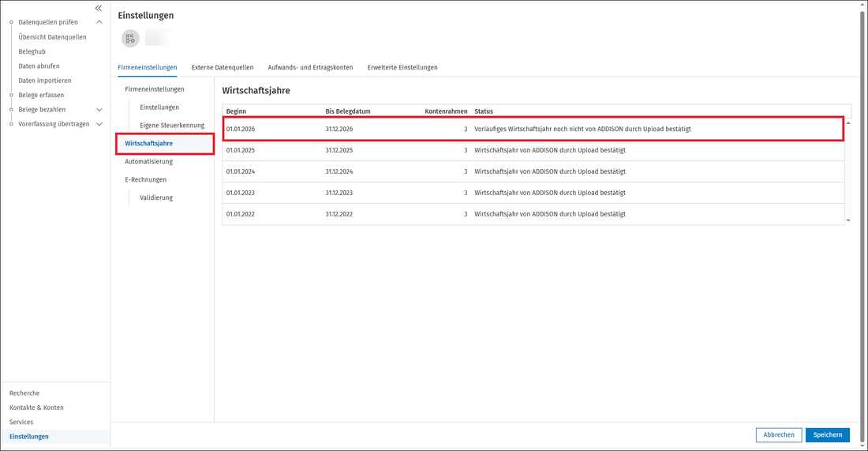Click the Beginn column header

tap(237, 111)
